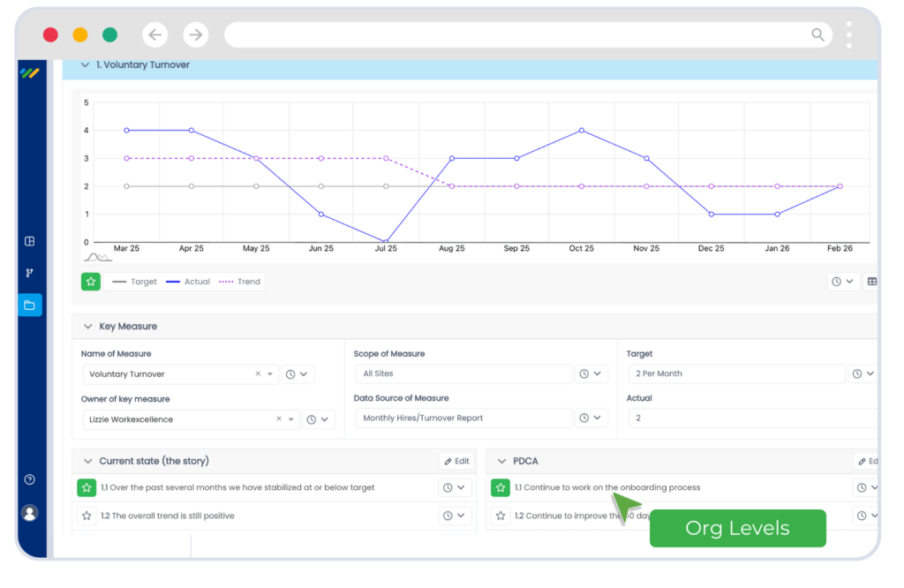Click the Data Source of Measure field
904x588 pixels.
tap(463, 418)
